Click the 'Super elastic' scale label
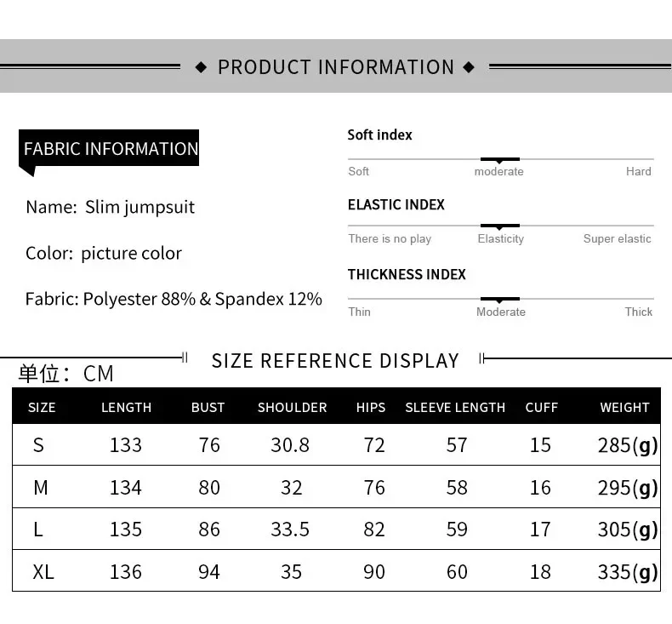The image size is (672, 624). pos(617,239)
